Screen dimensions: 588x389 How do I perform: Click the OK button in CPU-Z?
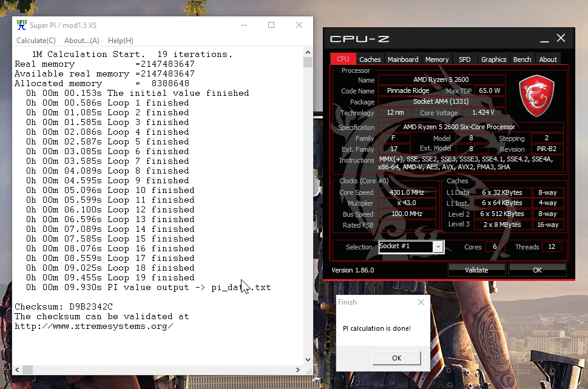537,269
